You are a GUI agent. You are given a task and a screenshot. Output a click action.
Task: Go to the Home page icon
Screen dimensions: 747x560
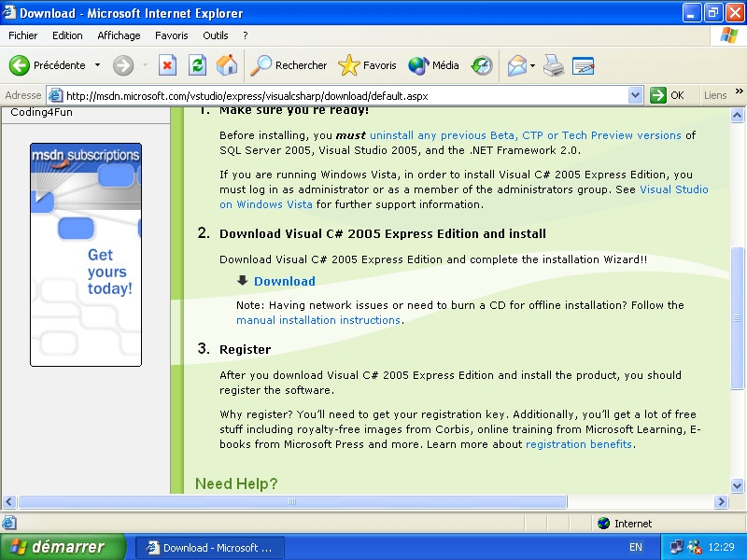coord(227,65)
